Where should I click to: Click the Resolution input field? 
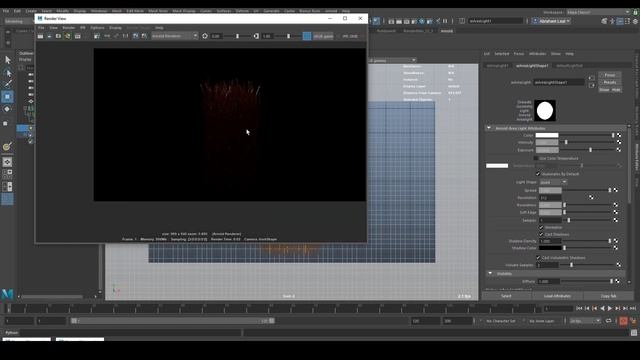[550, 198]
